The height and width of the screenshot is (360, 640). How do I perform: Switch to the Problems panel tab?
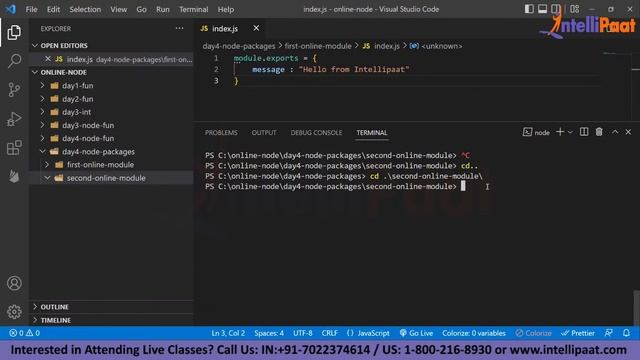[221, 133]
